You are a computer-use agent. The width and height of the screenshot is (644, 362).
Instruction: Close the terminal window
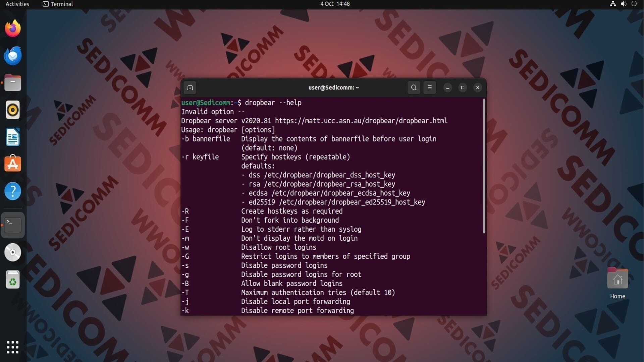[478, 88]
